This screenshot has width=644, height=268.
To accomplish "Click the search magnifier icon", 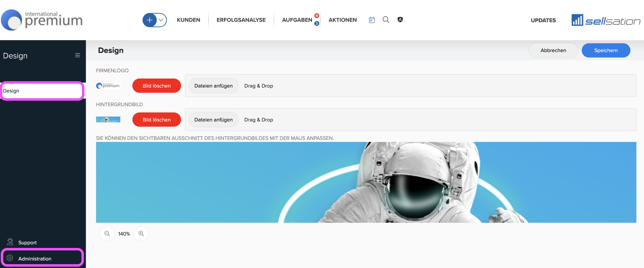I will point(386,19).
